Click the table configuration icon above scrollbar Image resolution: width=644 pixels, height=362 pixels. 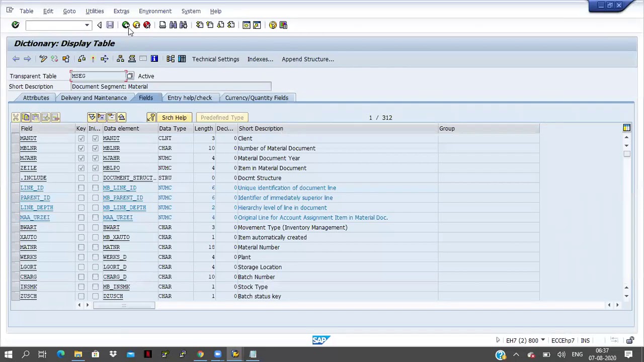click(626, 129)
